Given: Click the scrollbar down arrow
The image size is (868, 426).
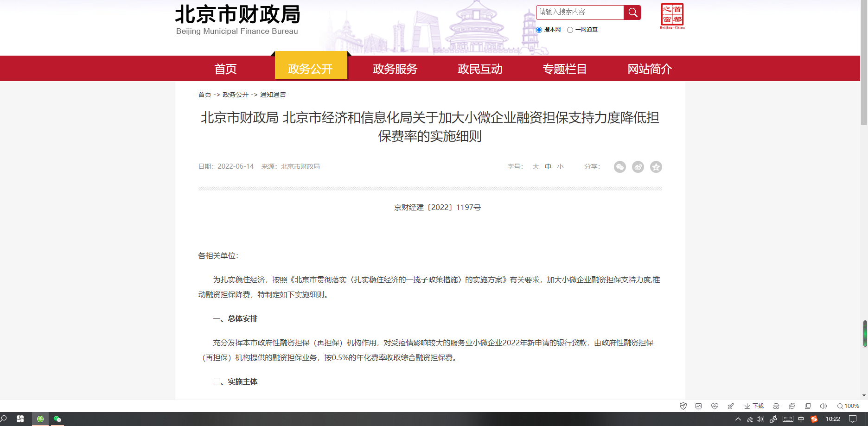Looking at the screenshot, I should [864, 395].
